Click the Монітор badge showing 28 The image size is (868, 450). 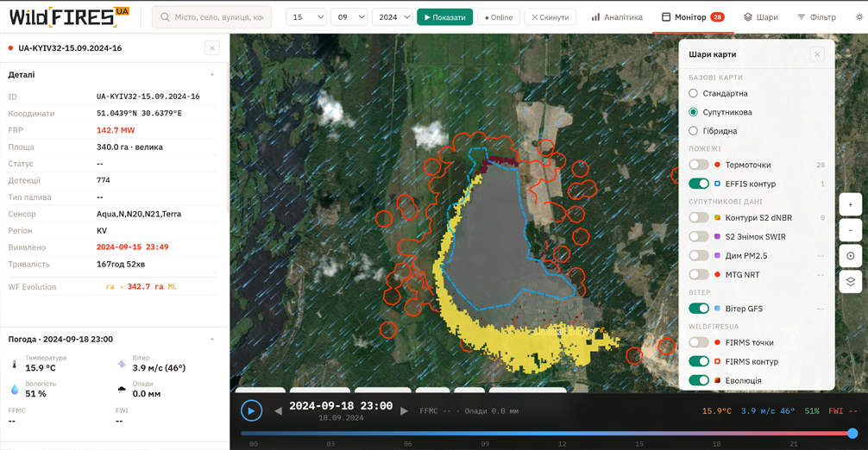[717, 17]
